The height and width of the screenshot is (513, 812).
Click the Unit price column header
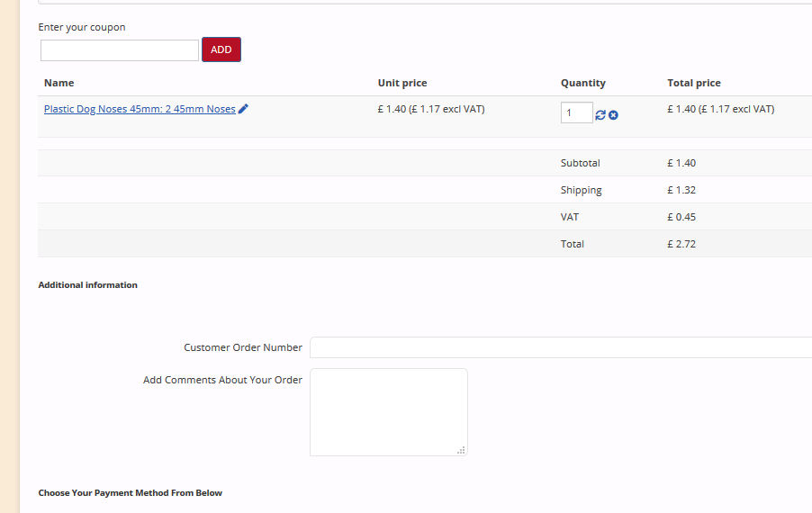(x=402, y=83)
